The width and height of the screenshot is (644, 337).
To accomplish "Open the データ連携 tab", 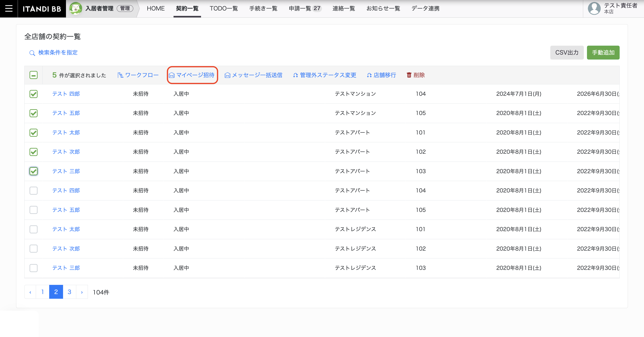I will point(425,9).
